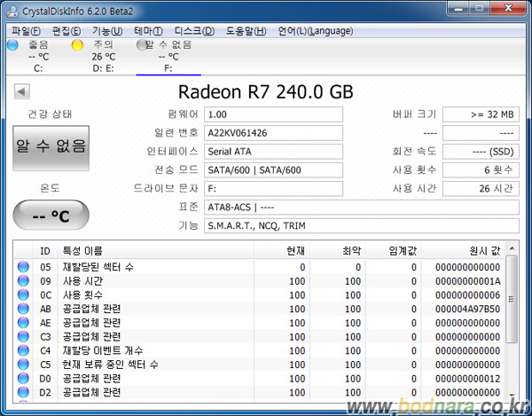The image size is (532, 416).
Task: Click the 특성 이름 column header
Action: 156,251
